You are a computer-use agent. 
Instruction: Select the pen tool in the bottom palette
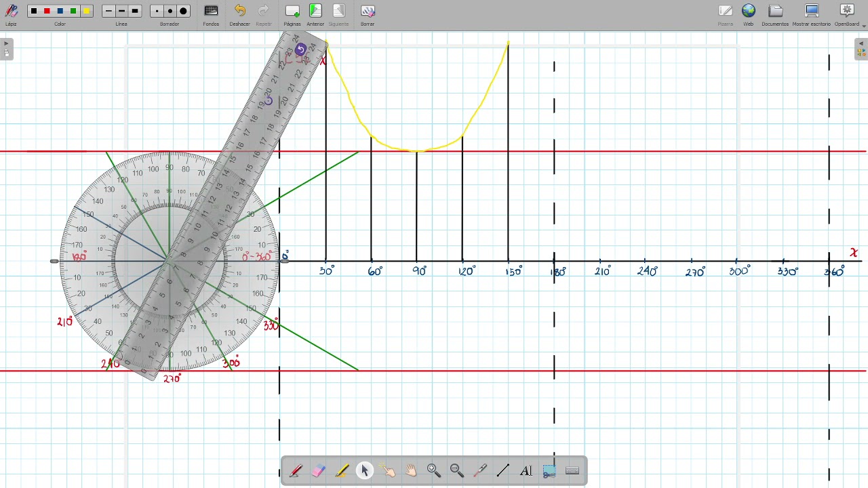296,471
